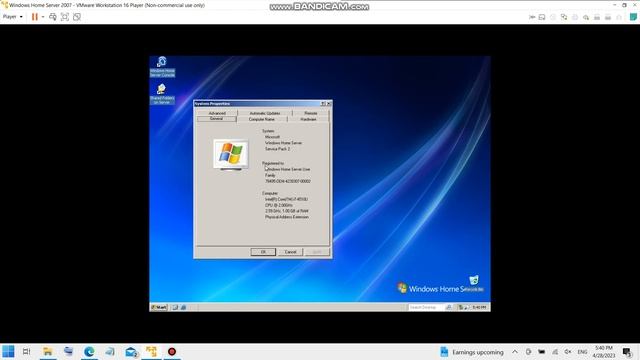The width and height of the screenshot is (640, 360).
Task: Click the host network tray icon
Action: pyautogui.click(x=555, y=352)
